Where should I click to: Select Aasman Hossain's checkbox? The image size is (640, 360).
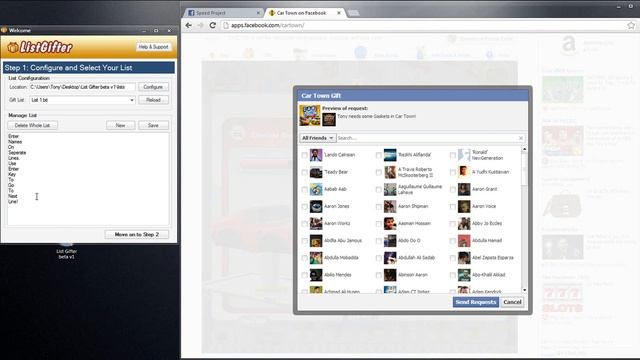[378, 224]
